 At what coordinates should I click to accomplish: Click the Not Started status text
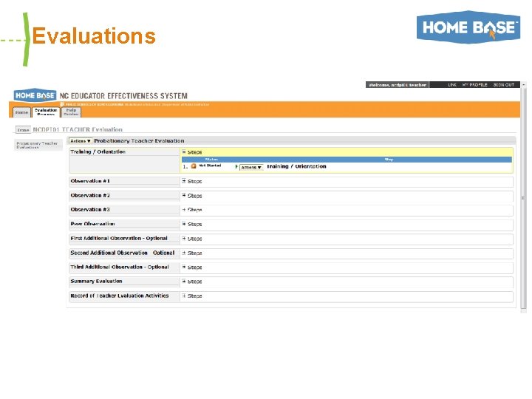(x=210, y=166)
